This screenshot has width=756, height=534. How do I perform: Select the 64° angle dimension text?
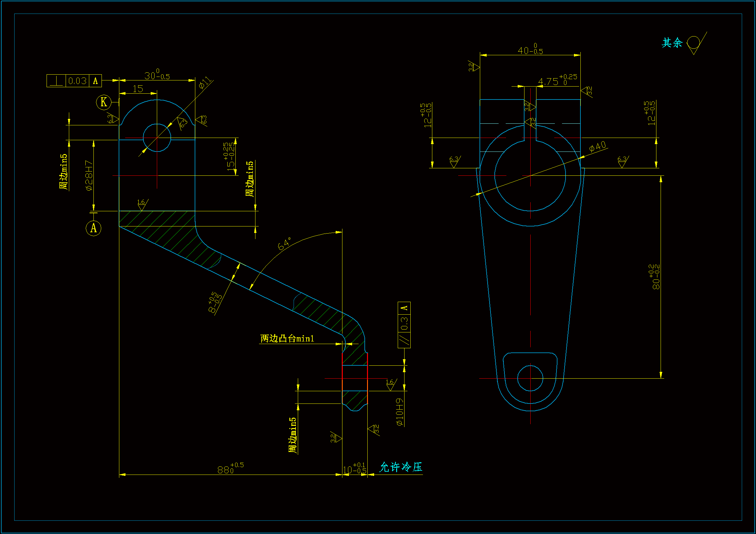(x=285, y=244)
